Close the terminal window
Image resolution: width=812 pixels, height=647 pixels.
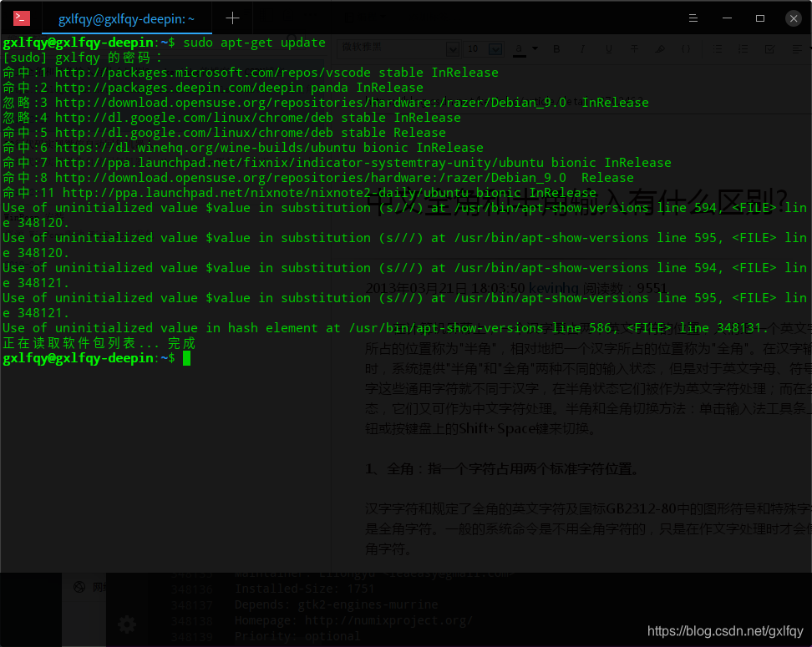pos(794,18)
